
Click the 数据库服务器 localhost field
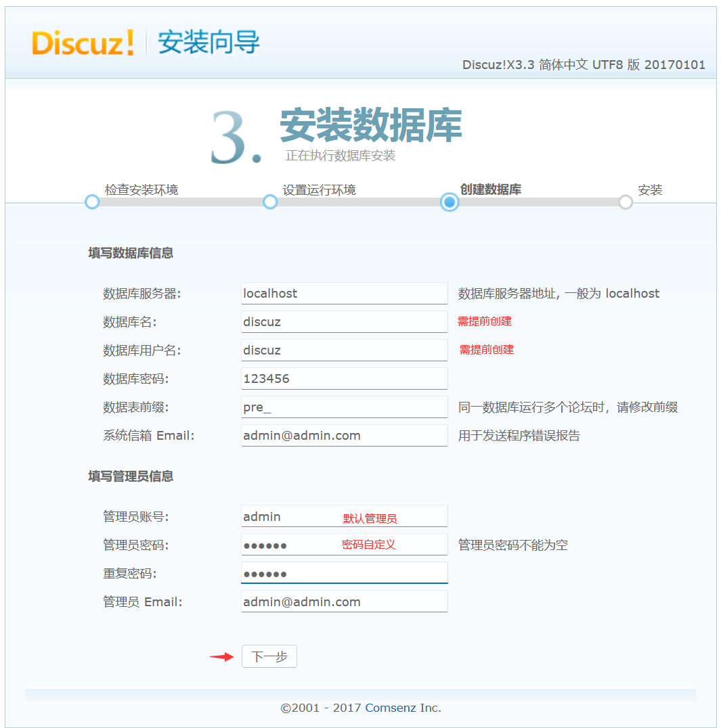click(x=344, y=294)
